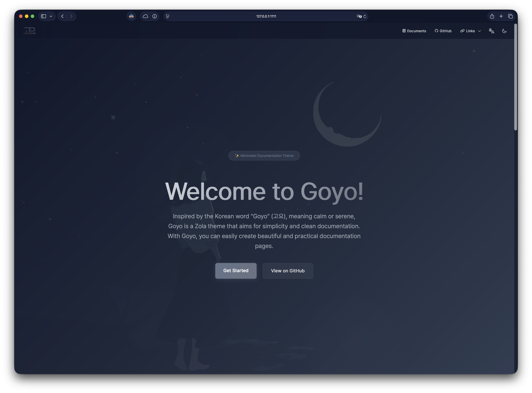Toggle dark mode with the moon icon
532x393 pixels.
[504, 31]
